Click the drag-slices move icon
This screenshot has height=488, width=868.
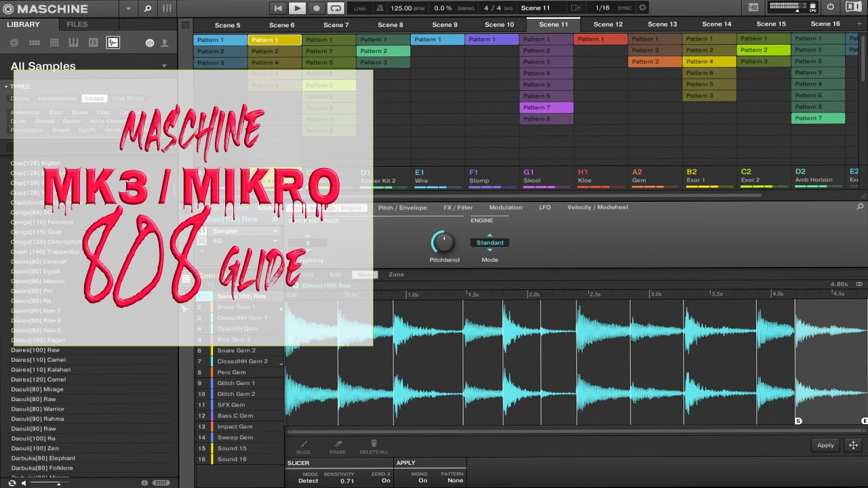[853, 445]
